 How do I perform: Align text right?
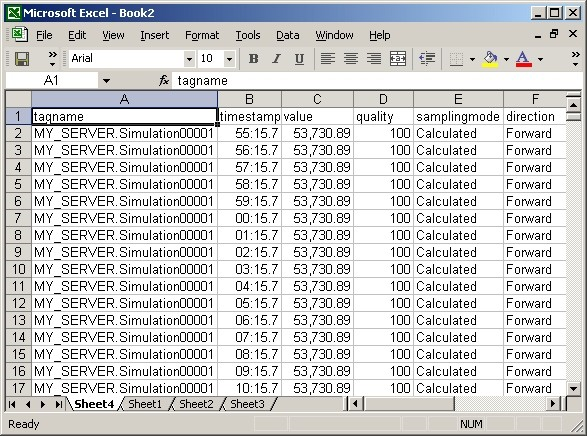(x=374, y=59)
